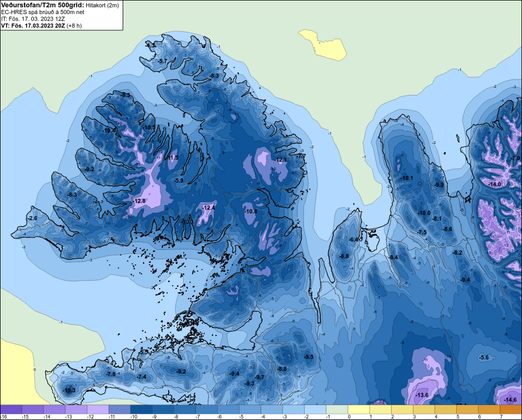
Task: Click the -7.4 temperature label
Action: tap(142, 377)
